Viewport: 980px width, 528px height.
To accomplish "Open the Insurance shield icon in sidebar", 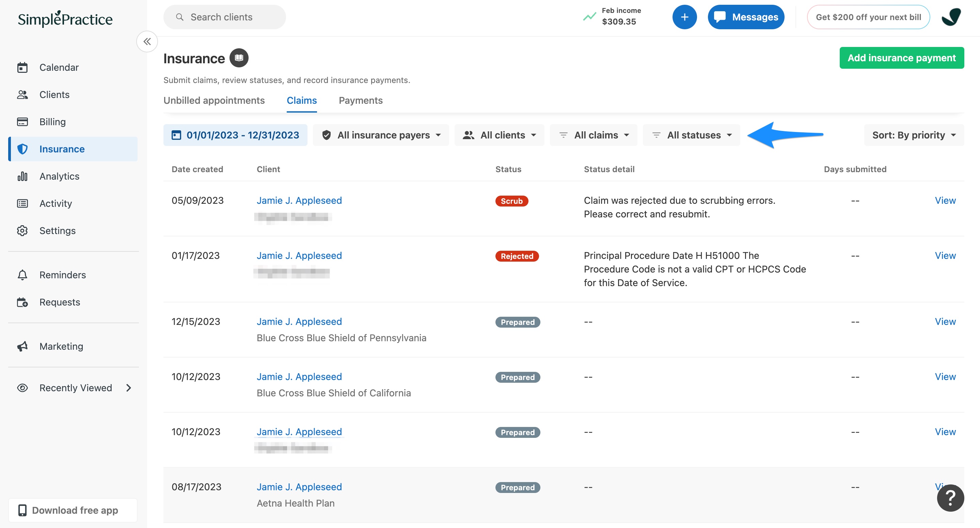I will 22,149.
